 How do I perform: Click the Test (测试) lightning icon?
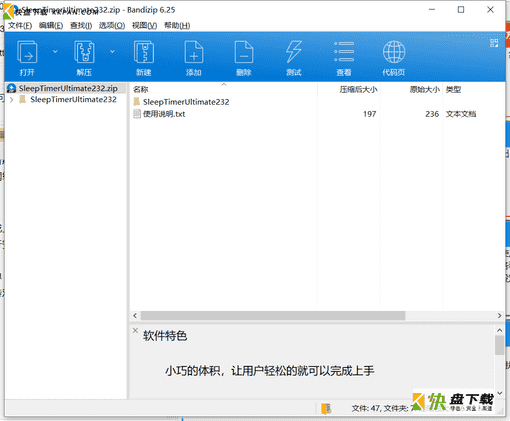point(294,52)
